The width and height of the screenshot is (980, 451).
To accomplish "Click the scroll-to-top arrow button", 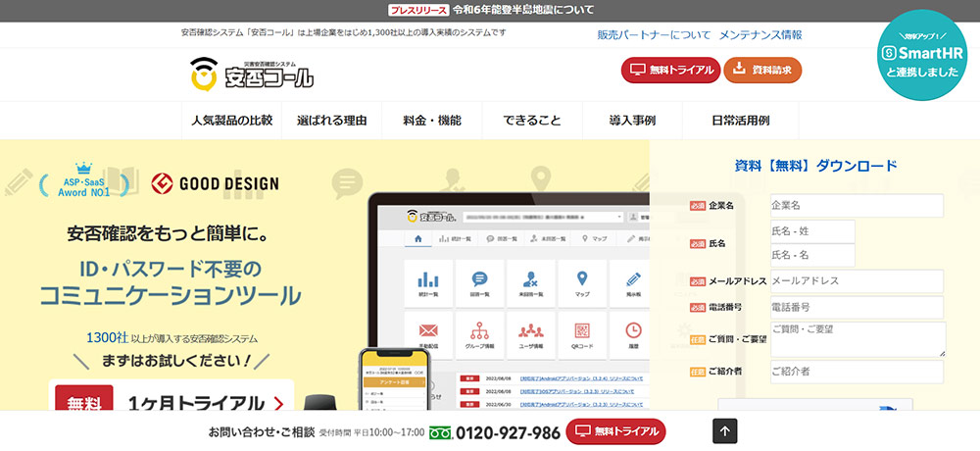I will (725, 431).
